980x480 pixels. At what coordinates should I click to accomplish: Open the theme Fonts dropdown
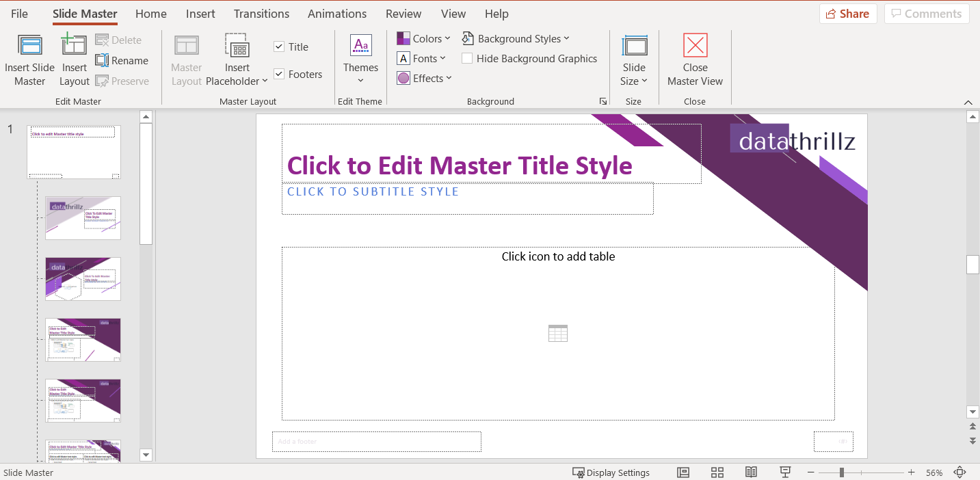tap(422, 59)
